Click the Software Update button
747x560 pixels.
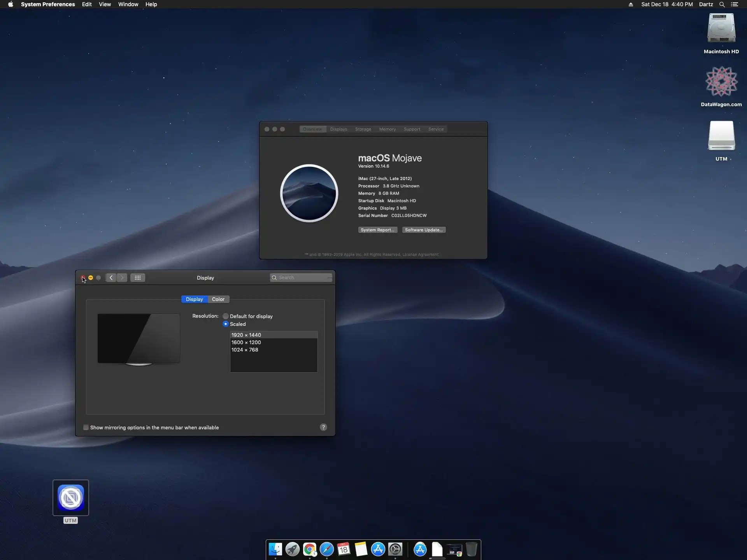pos(424,230)
